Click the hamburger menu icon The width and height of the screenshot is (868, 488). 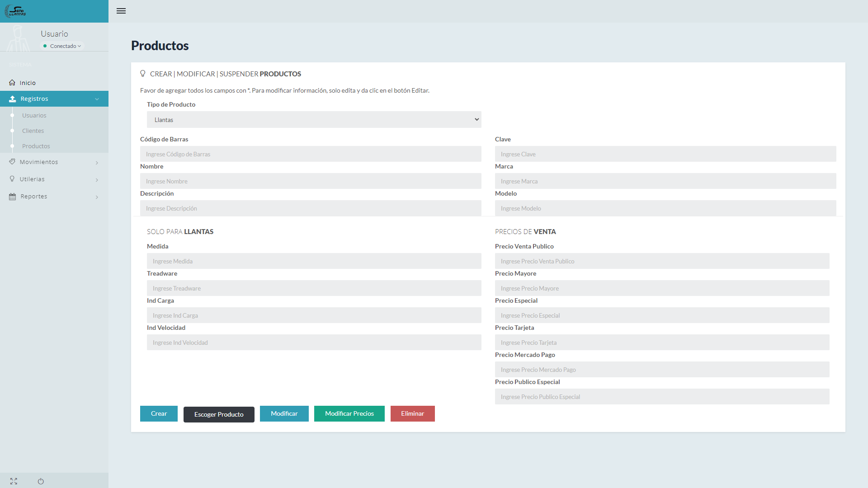point(121,11)
